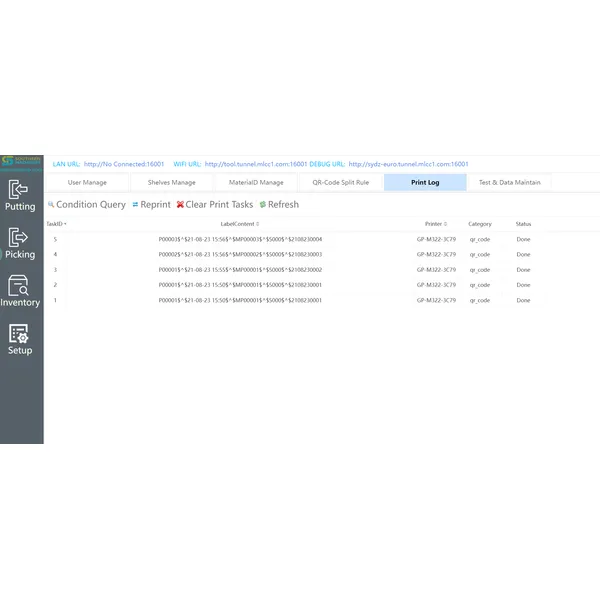The height and width of the screenshot is (600, 600).
Task: Click Done status in task 3 row
Action: [x=523, y=270]
